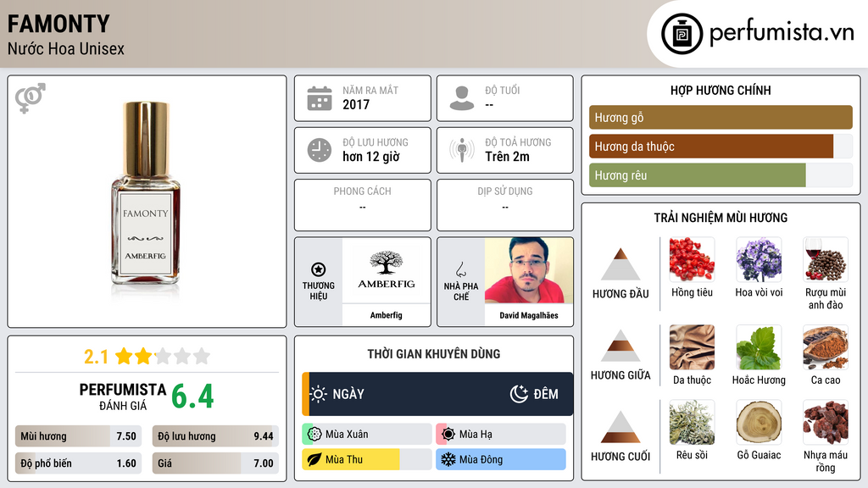Open the Ca cao note image
This screenshot has width=868, height=488.
[826, 347]
